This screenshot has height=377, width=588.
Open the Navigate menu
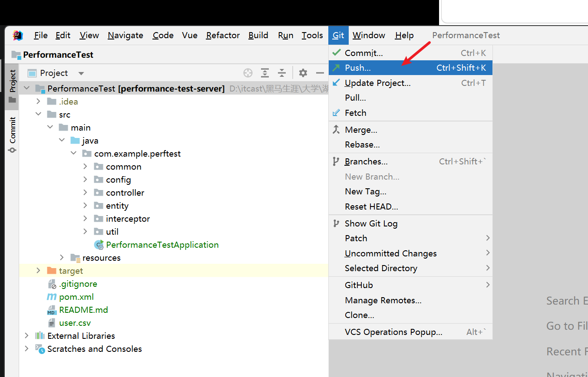[x=126, y=36]
